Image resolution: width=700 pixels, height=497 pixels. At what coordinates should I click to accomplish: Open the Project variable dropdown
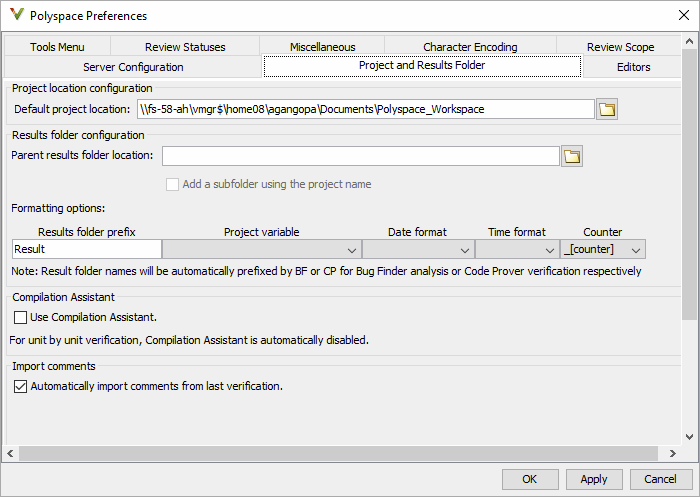coord(261,250)
